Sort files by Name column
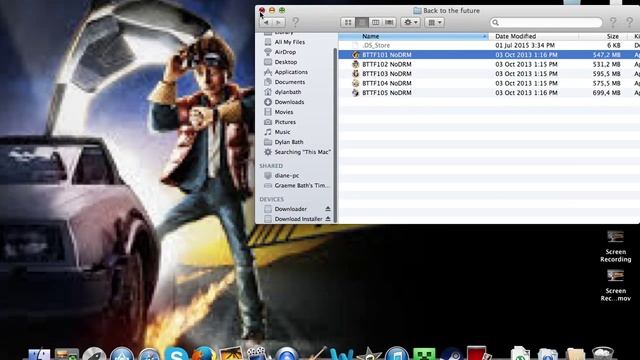The width and height of the screenshot is (640, 360). (x=413, y=36)
